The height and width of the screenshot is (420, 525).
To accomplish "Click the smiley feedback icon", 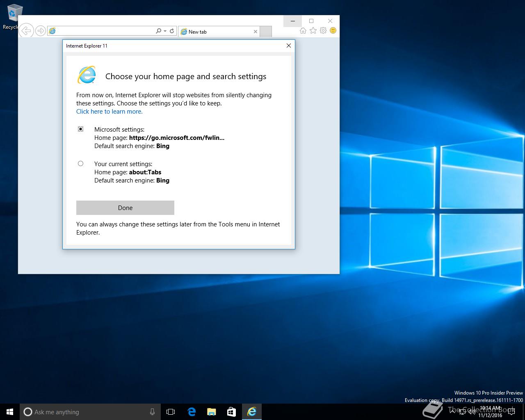I will click(333, 31).
